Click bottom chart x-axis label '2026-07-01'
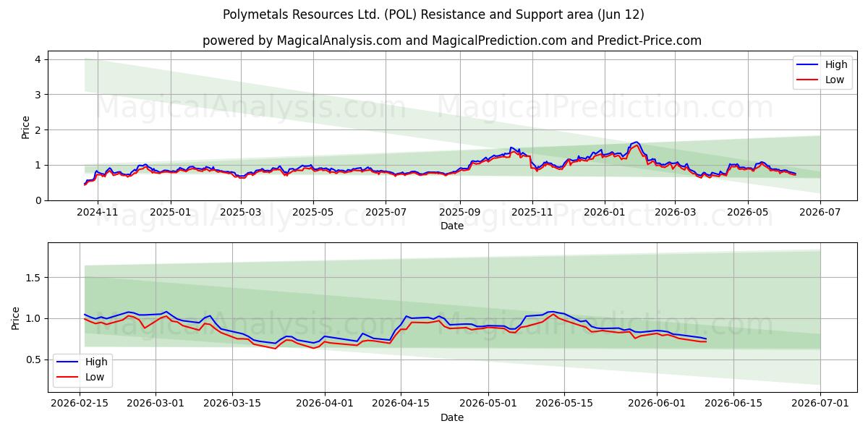 click(820, 404)
